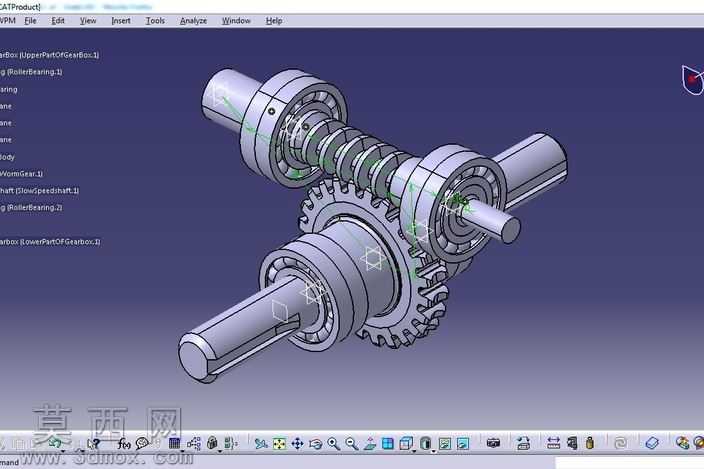Open the Insert menu
704x469 pixels.
(121, 21)
